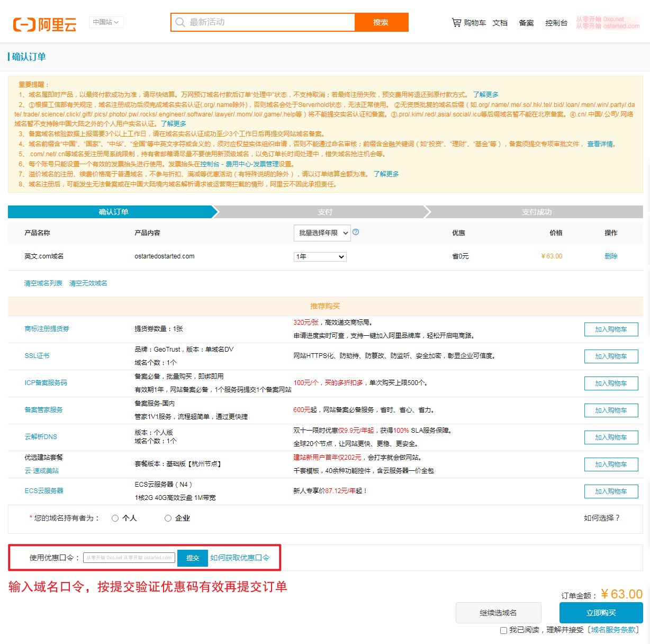Click the help question mark icon

click(x=356, y=232)
